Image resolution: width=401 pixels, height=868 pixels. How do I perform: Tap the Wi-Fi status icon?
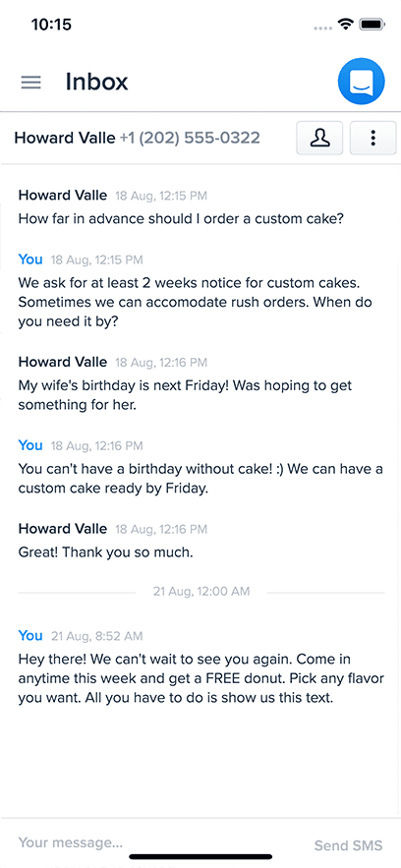pyautogui.click(x=347, y=25)
